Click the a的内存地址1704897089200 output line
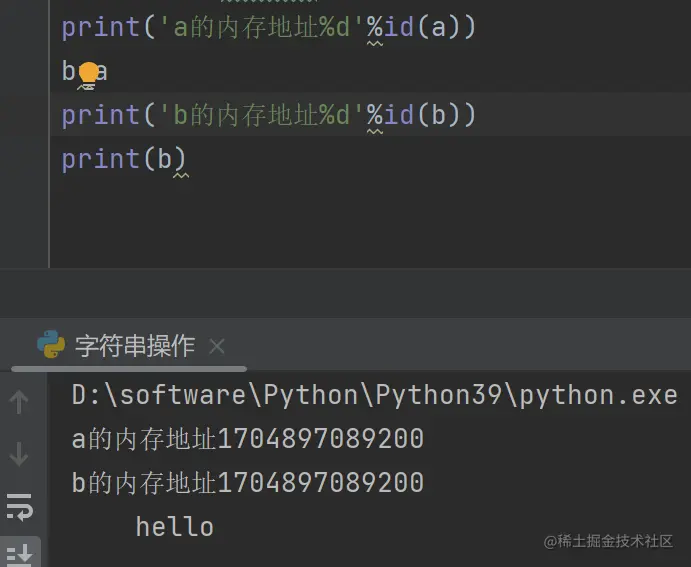The image size is (691, 567). click(248, 439)
